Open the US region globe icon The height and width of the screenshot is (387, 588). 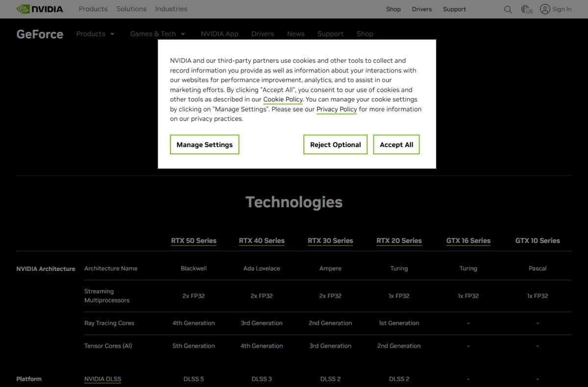point(527,9)
